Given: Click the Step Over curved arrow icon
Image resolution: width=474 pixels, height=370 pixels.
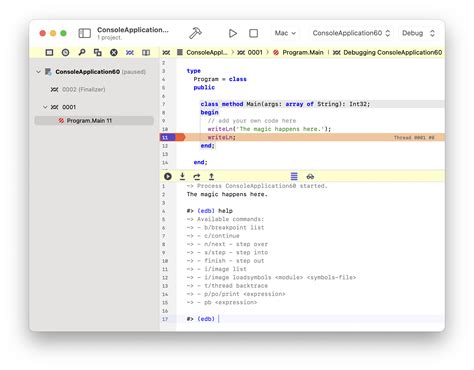Looking at the screenshot, I should (x=197, y=176).
